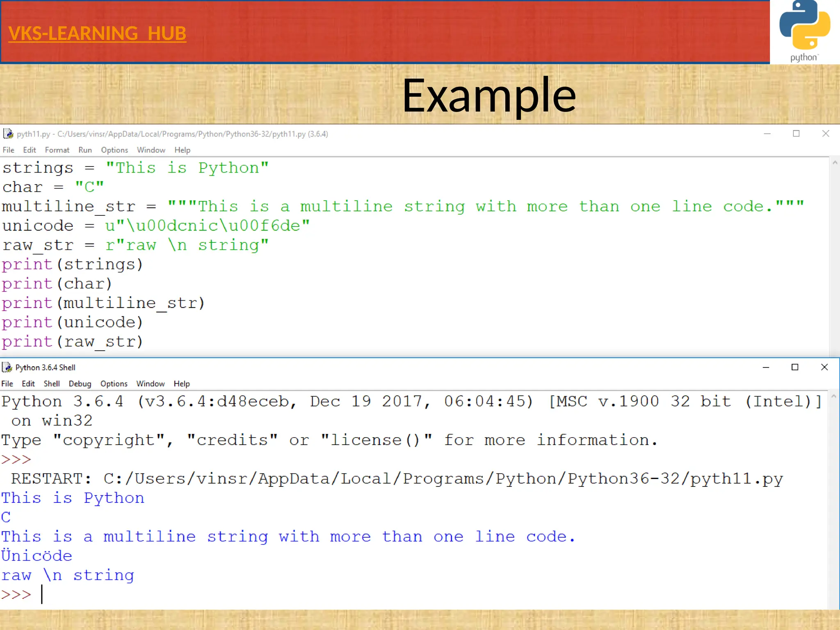Click the pyth11.py editor window icon
This screenshot has width=840, height=630.
click(x=8, y=134)
